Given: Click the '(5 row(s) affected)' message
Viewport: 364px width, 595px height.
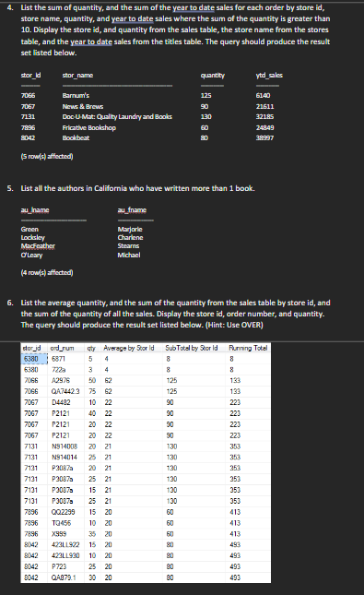Looking at the screenshot, I should [x=47, y=156].
